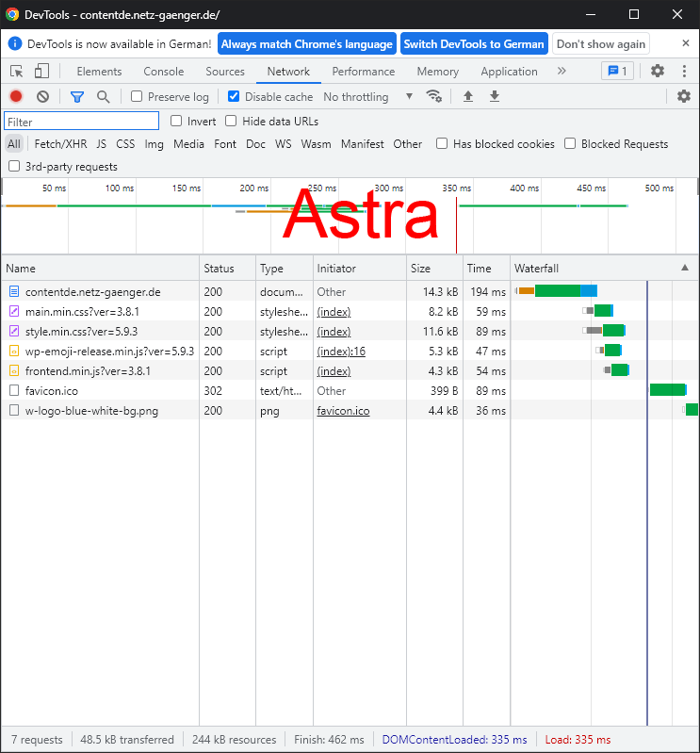Filter requests by CSS type

coord(125,144)
